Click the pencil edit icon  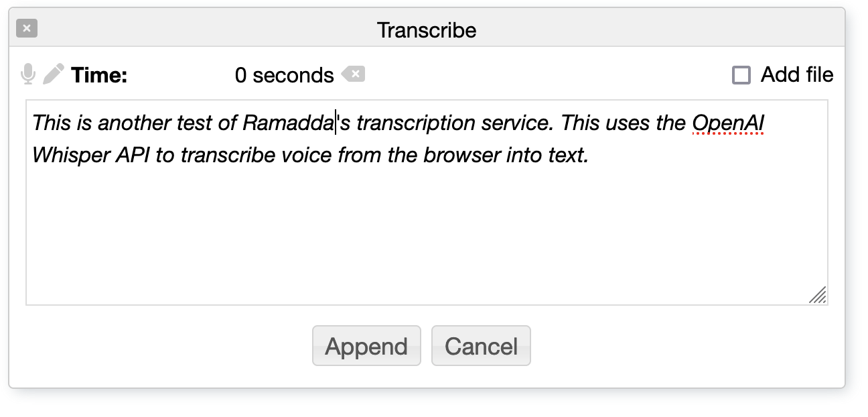coord(54,74)
